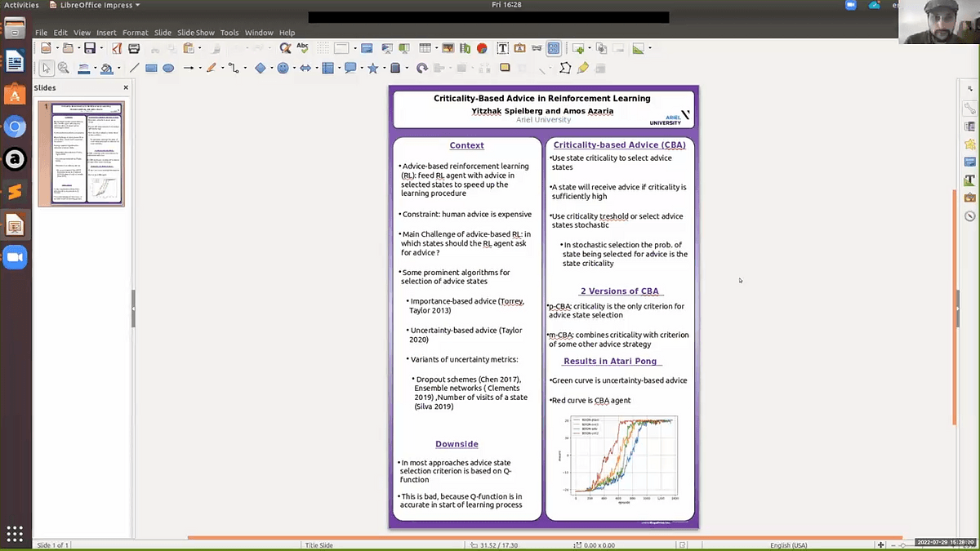Viewport: 980px width, 551px height.
Task: Open the Format menu
Action: click(x=135, y=33)
